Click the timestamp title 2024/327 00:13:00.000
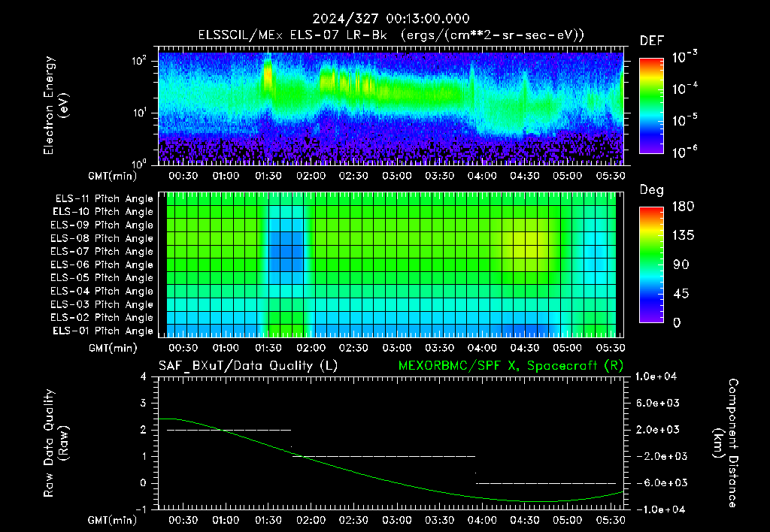This screenshot has width=770, height=532. [391, 19]
